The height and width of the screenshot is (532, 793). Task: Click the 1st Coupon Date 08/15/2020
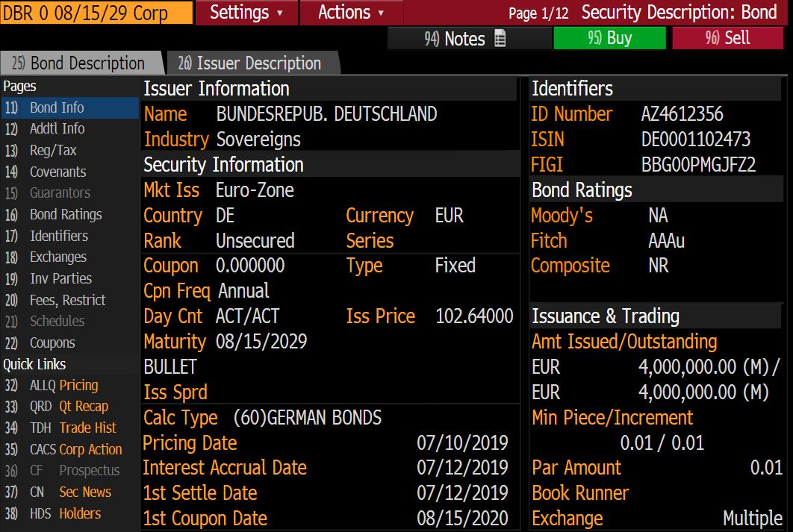(462, 519)
